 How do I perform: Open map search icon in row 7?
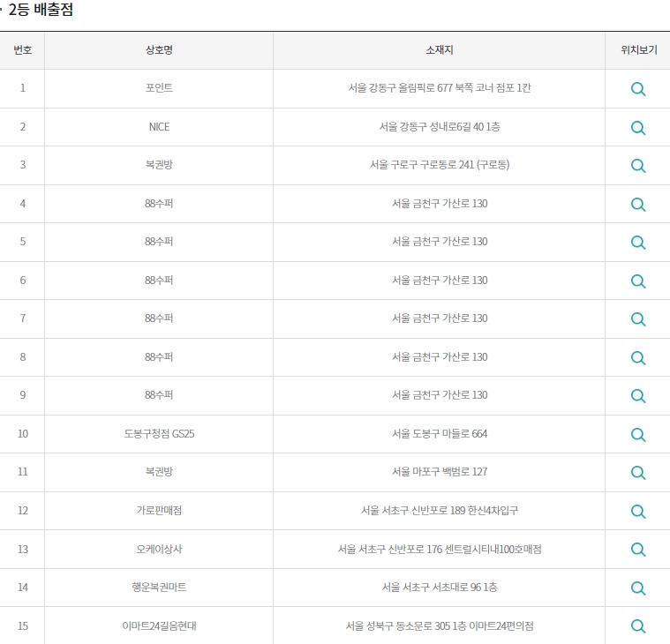pyautogui.click(x=638, y=319)
